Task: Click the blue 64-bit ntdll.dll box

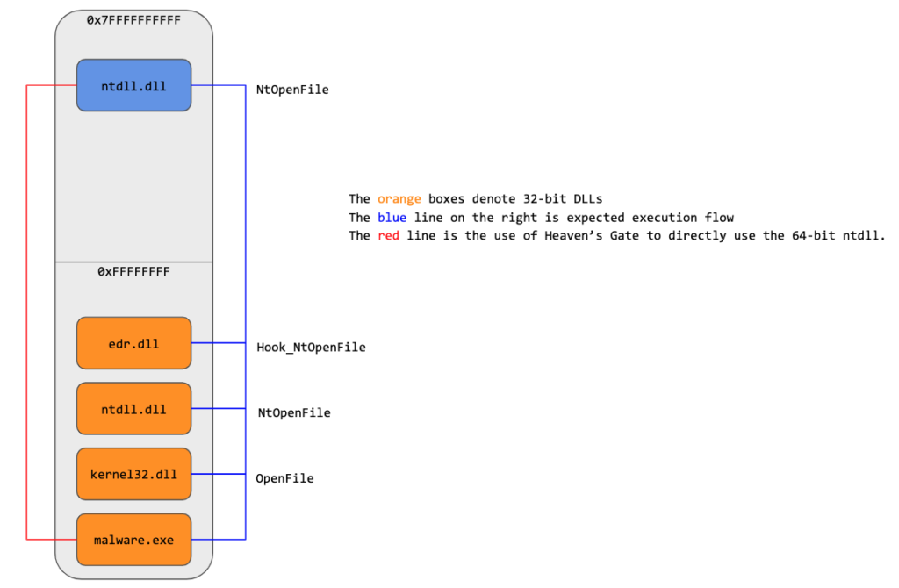Action: tap(133, 85)
